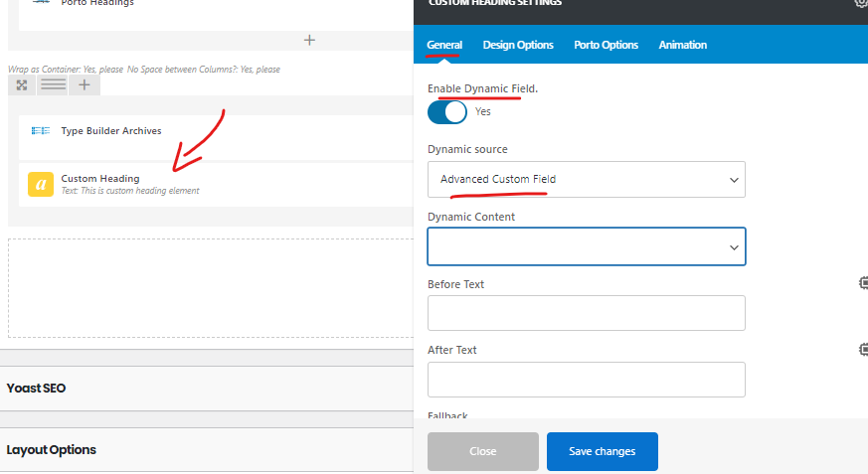Viewport: 868px width, 474px height.
Task: Switch to the General tab
Action: [444, 45]
